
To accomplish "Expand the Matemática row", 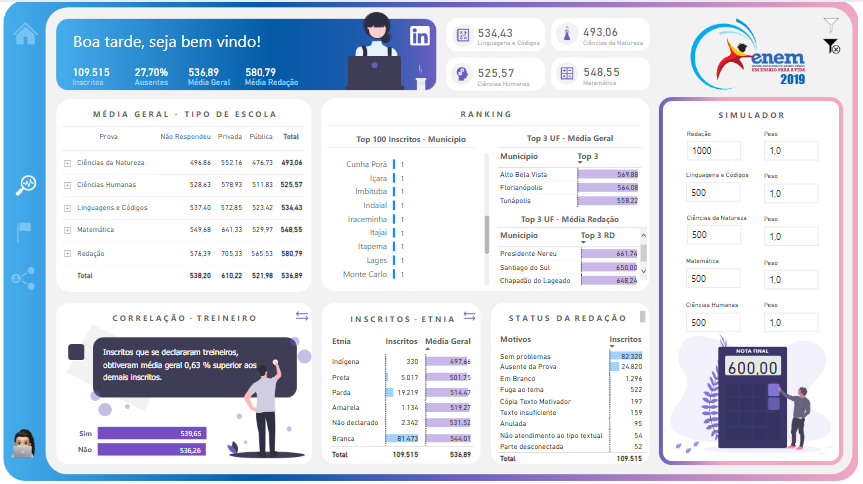I will click(x=67, y=230).
